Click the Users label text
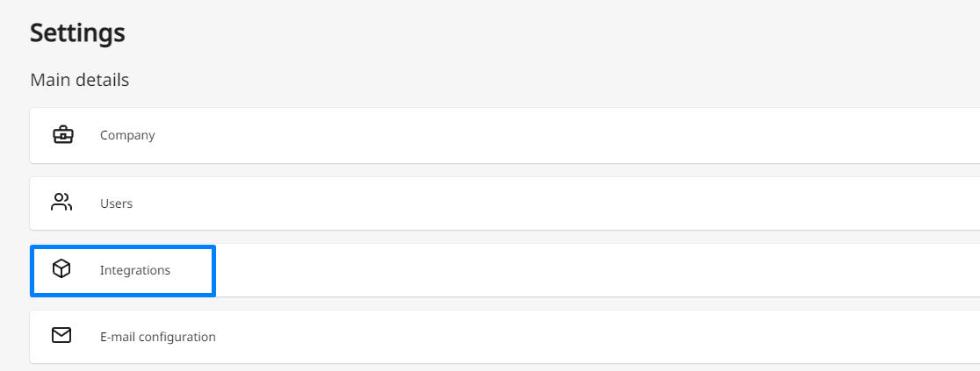 tap(116, 203)
